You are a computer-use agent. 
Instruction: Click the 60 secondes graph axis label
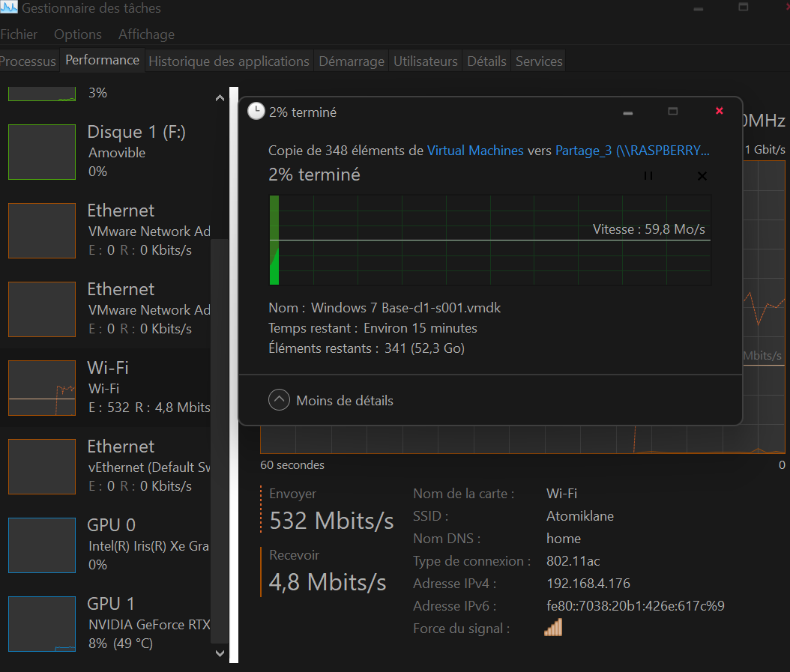click(292, 465)
